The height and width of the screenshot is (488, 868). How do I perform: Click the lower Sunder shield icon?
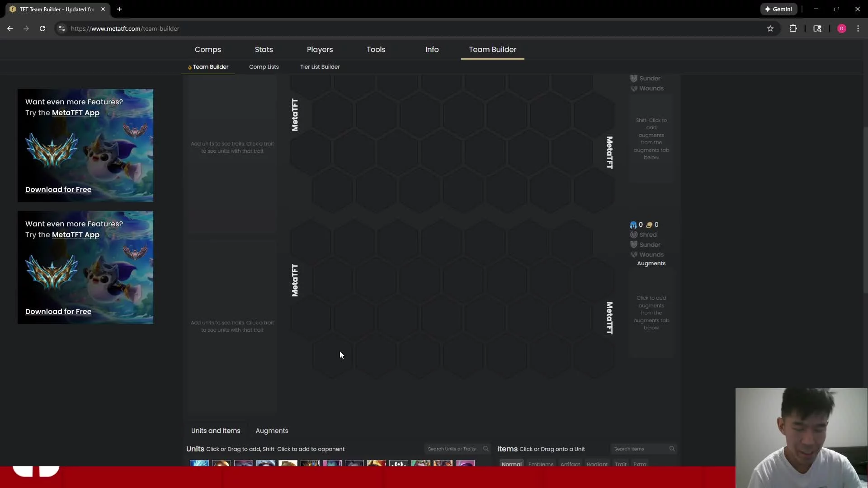(634, 245)
